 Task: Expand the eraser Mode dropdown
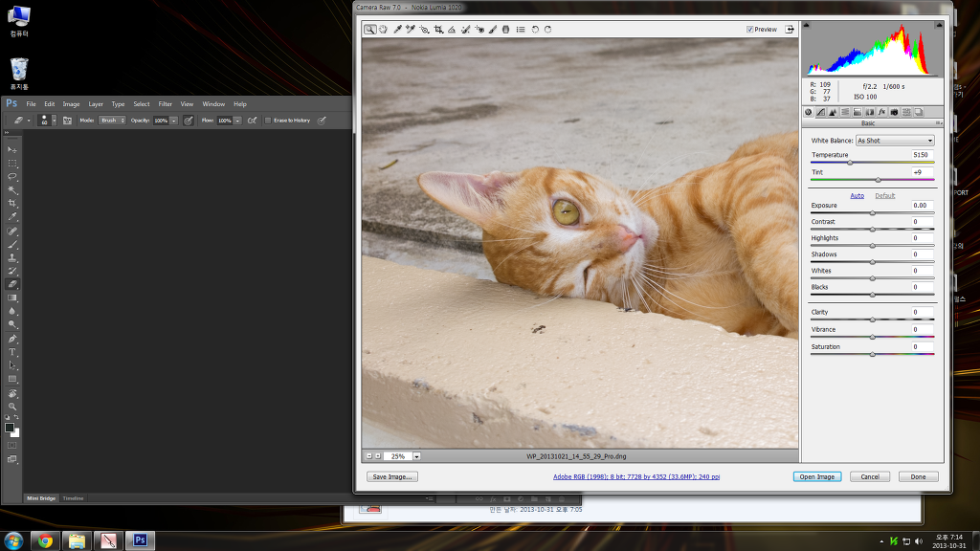coord(113,121)
